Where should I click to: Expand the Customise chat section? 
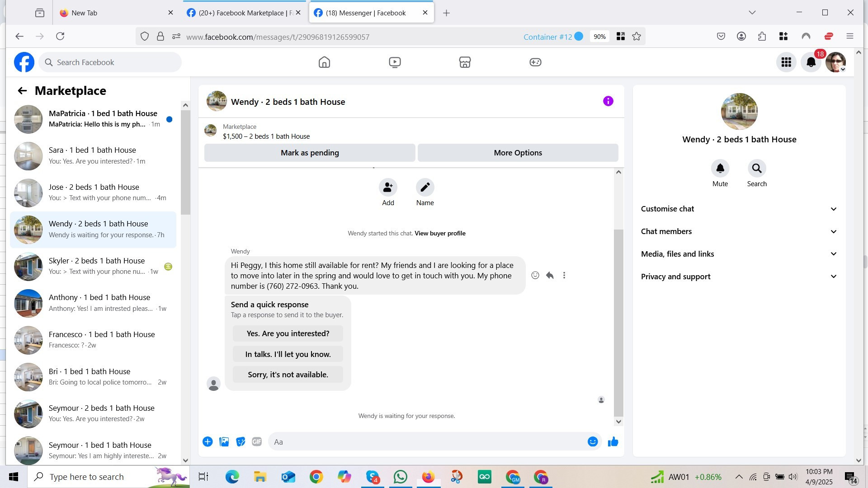click(739, 209)
